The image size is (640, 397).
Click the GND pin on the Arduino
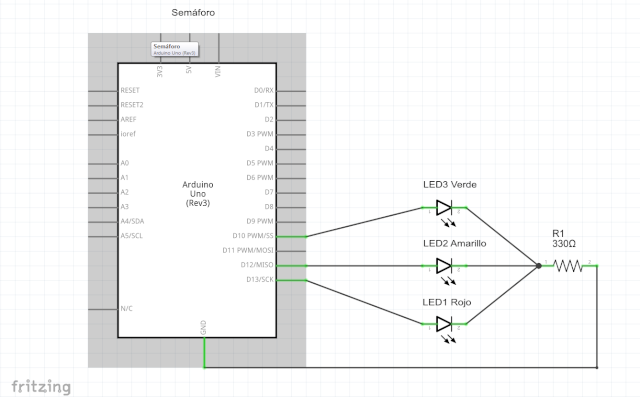coord(203,328)
